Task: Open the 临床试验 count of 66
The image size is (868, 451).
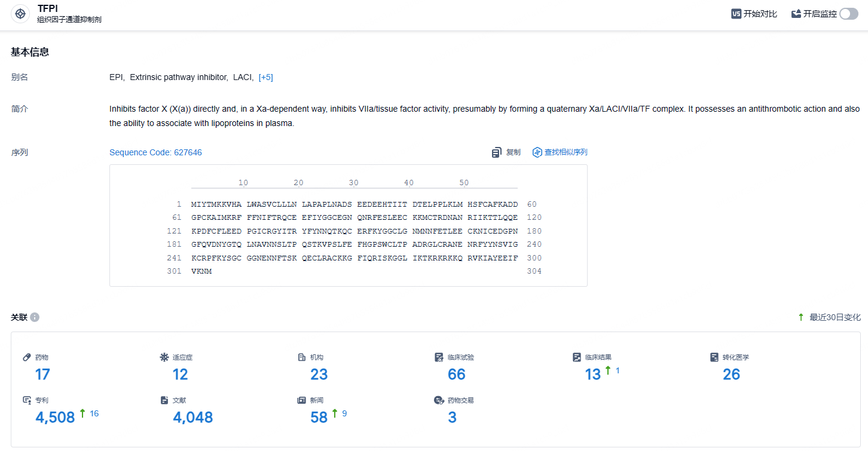Action: (457, 375)
